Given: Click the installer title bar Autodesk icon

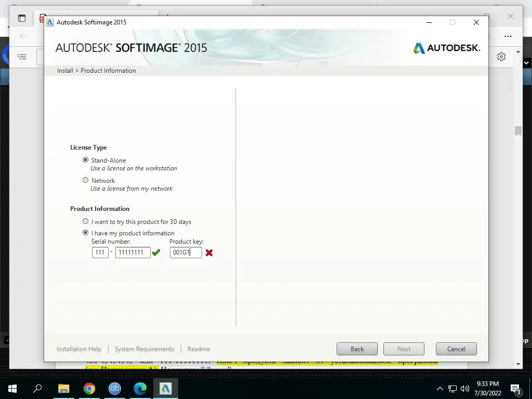Looking at the screenshot, I should pyautogui.click(x=50, y=22).
